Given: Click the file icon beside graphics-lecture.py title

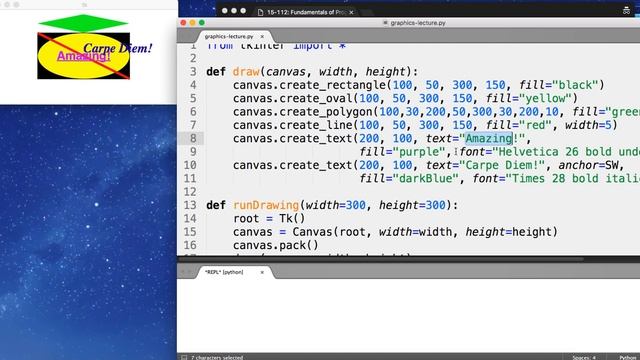Looking at the screenshot, I should coord(385,23).
